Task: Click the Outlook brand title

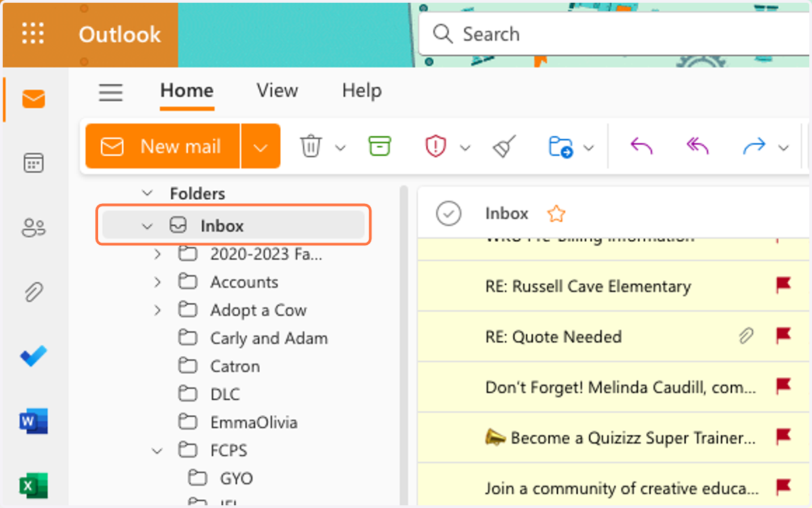Action: click(x=120, y=35)
